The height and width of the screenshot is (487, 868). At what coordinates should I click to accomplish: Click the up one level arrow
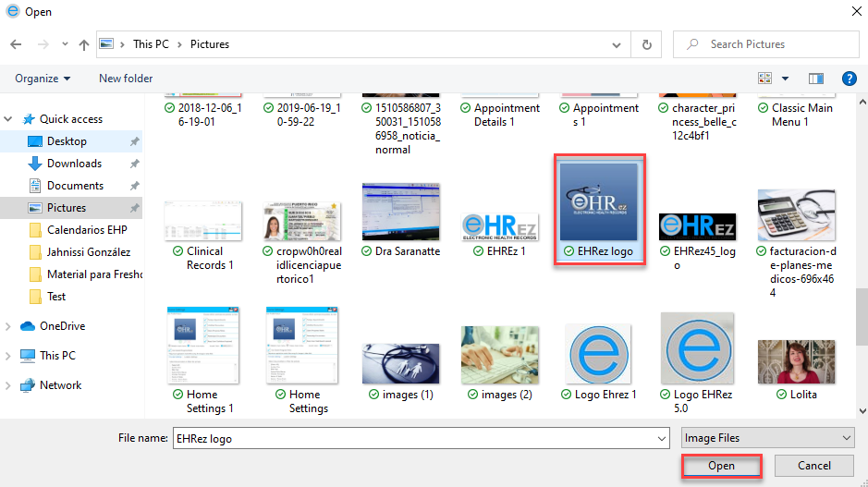(x=83, y=45)
